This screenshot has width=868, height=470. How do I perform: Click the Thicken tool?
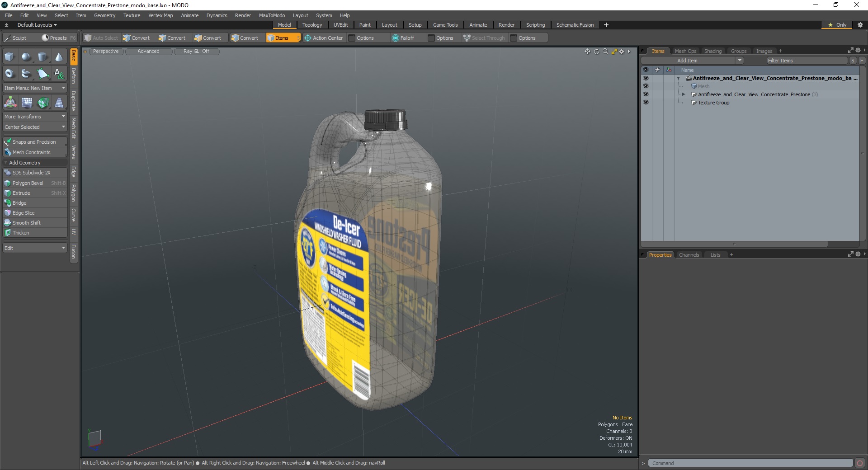pos(35,233)
